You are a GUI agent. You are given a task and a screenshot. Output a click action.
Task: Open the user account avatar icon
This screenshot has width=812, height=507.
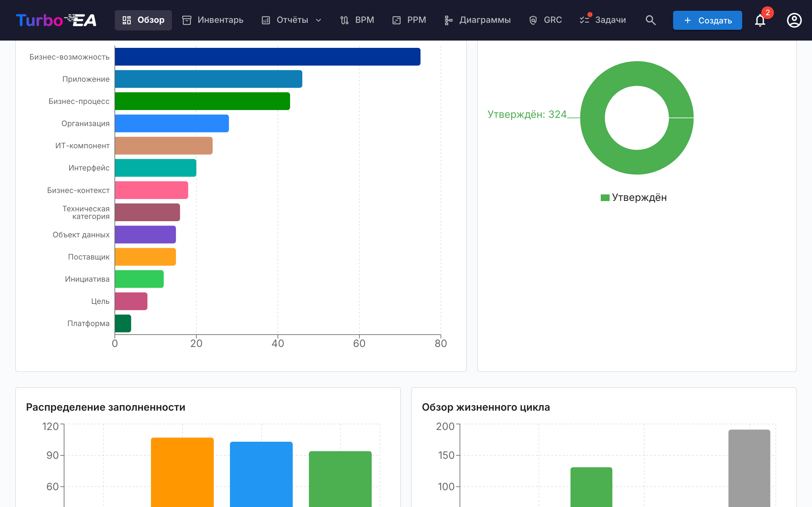pyautogui.click(x=794, y=20)
